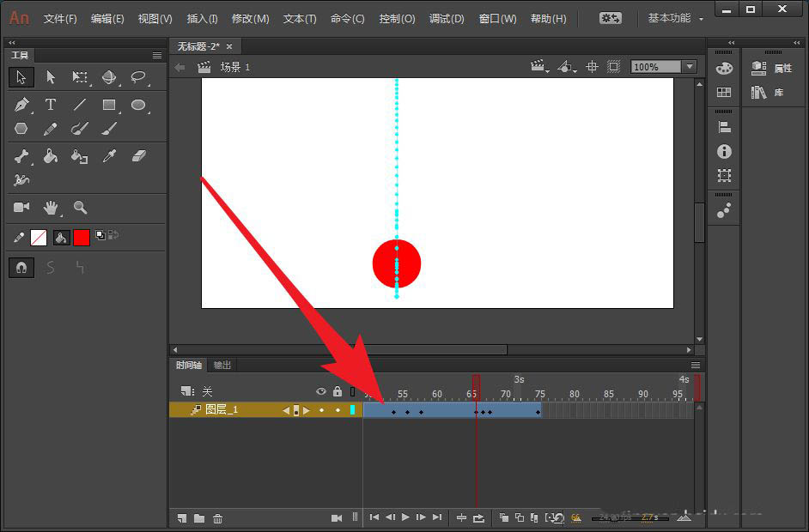The width and height of the screenshot is (809, 532).
Task: Open the Edit Symbols dropdown
Action: (566, 67)
